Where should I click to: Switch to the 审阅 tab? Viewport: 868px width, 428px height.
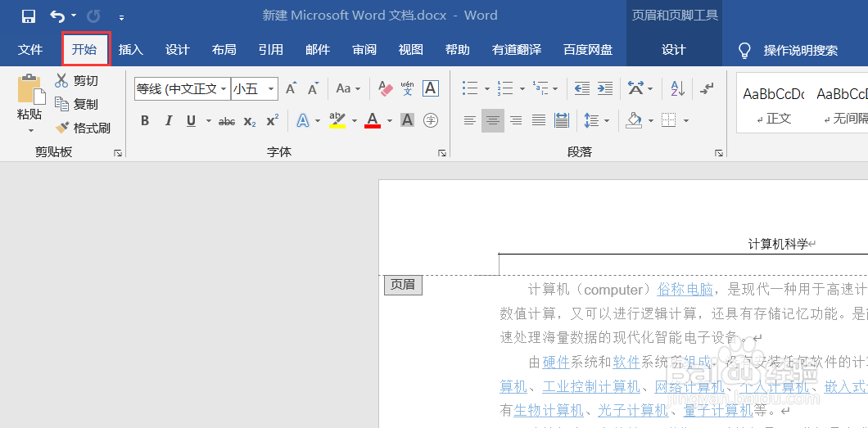[x=364, y=50]
